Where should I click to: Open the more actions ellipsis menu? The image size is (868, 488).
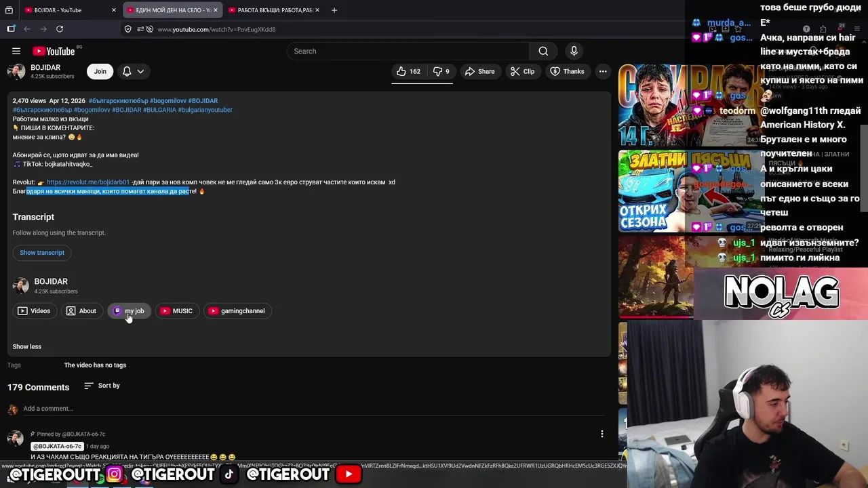tap(603, 71)
